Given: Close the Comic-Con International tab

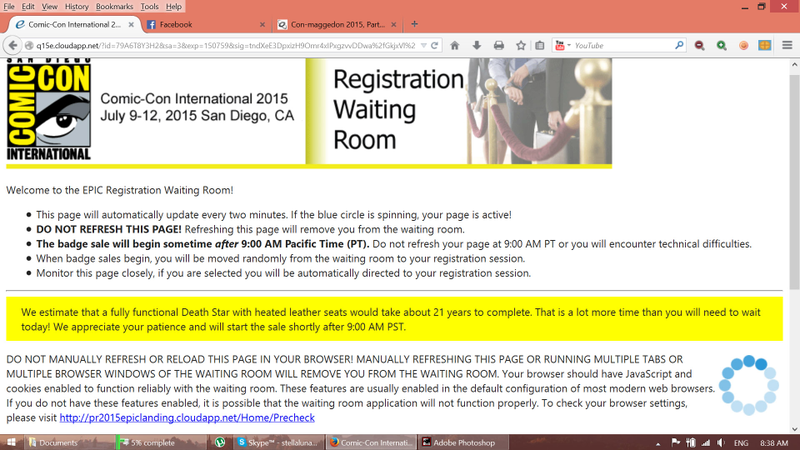Looking at the screenshot, I should (x=131, y=24).
